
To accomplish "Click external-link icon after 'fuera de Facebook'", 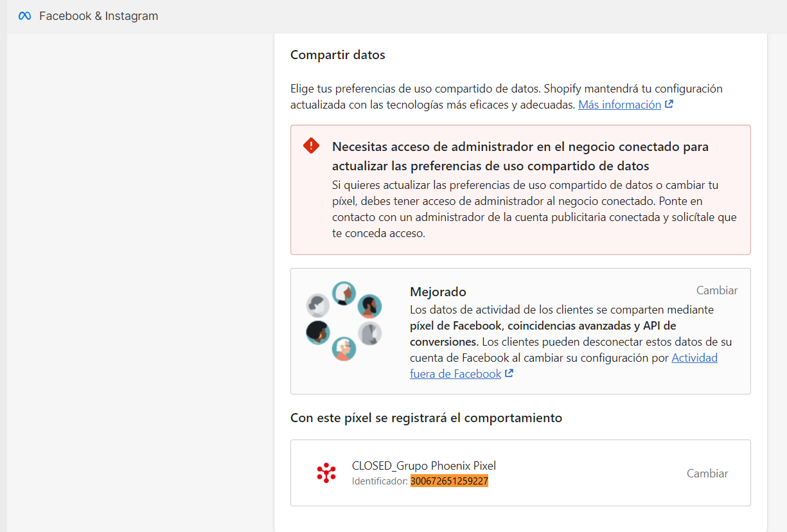I will pyautogui.click(x=509, y=373).
